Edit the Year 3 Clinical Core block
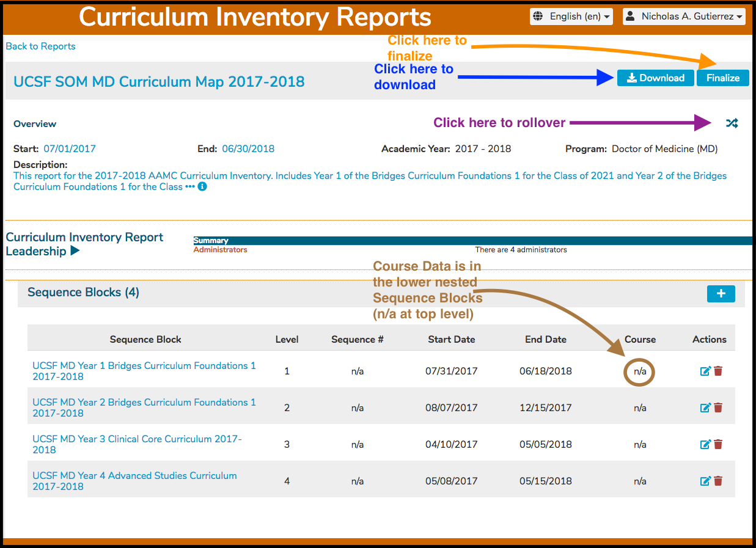The width and height of the screenshot is (756, 548). [705, 444]
